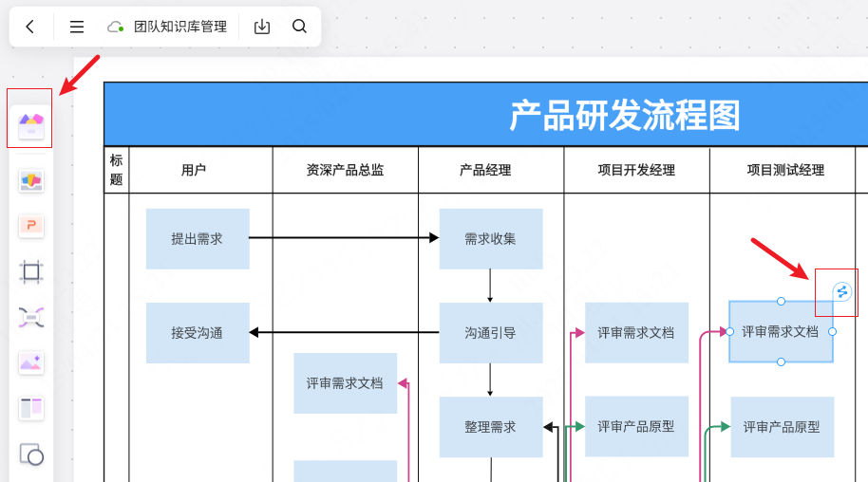
Task: Click the back arrow button
Action: (29, 27)
